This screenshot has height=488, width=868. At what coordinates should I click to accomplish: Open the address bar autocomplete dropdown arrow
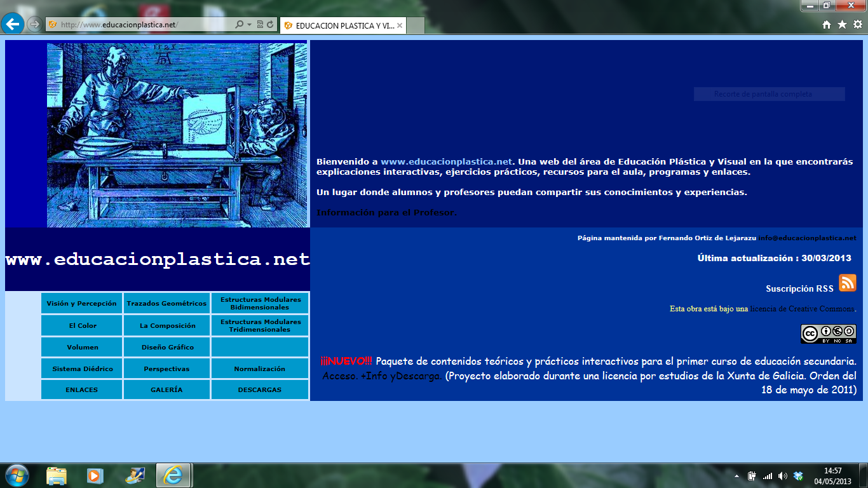click(x=249, y=25)
